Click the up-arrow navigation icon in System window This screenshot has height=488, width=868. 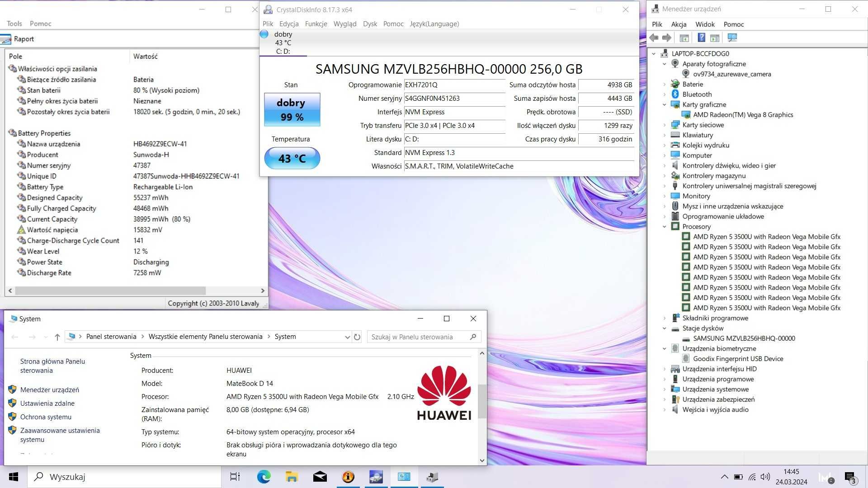point(57,337)
